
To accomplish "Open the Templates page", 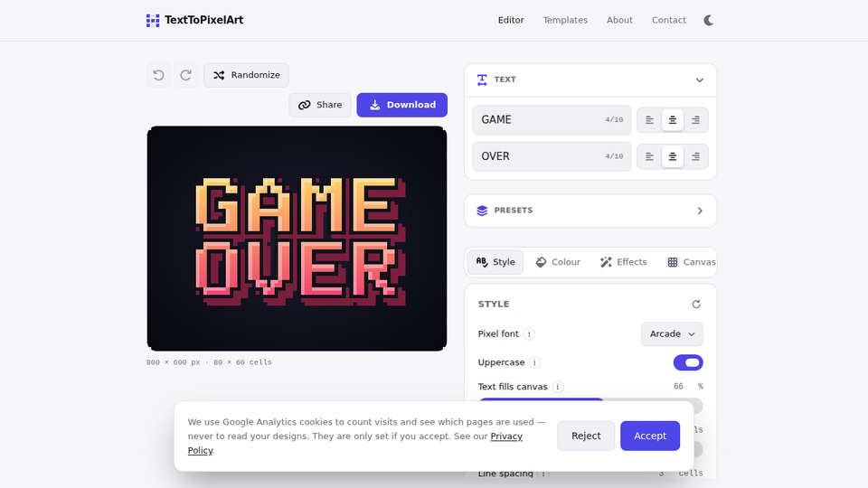I will [x=565, y=21].
